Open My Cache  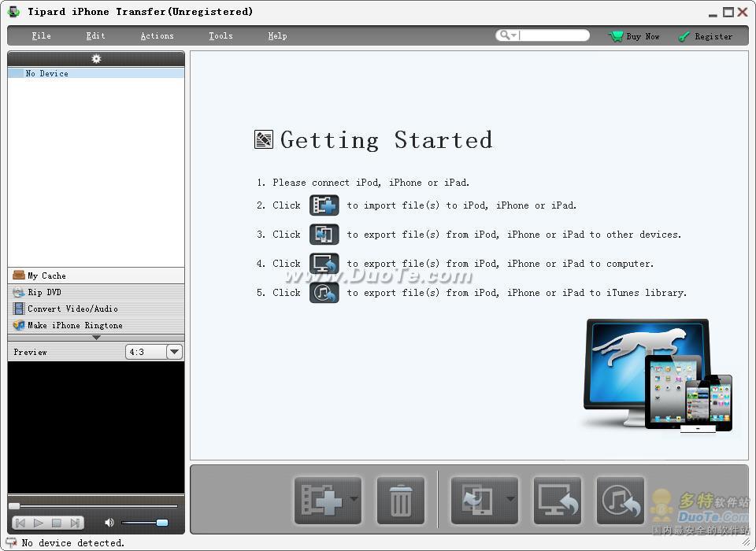point(96,275)
